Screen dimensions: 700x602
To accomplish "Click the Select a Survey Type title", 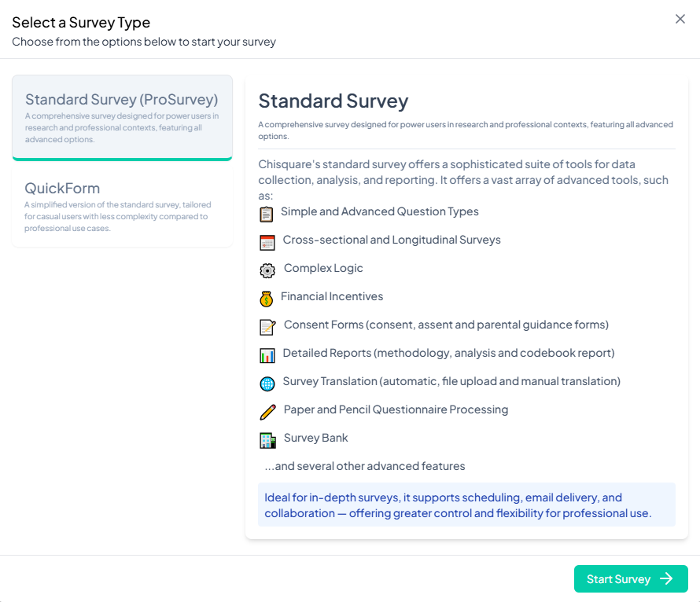I will point(81,22).
